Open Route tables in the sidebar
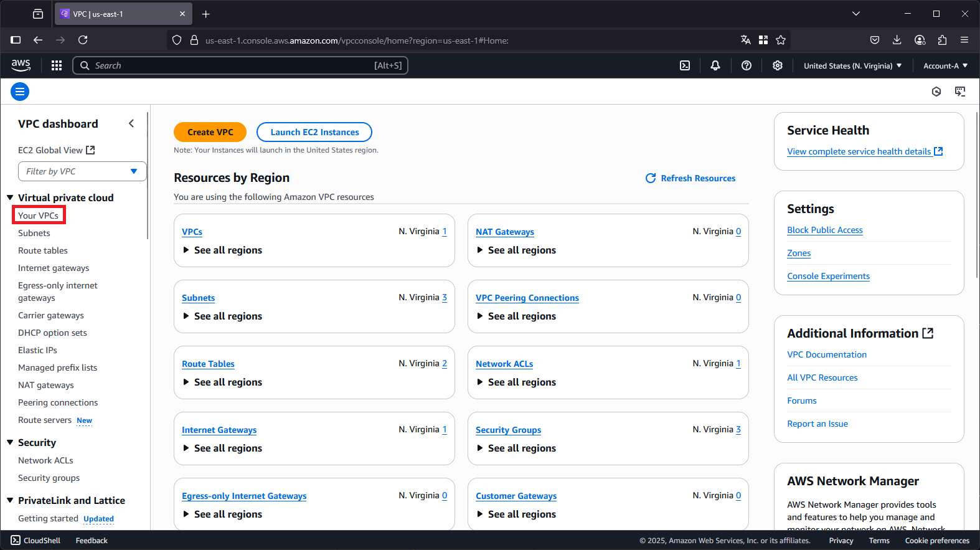 coord(43,250)
